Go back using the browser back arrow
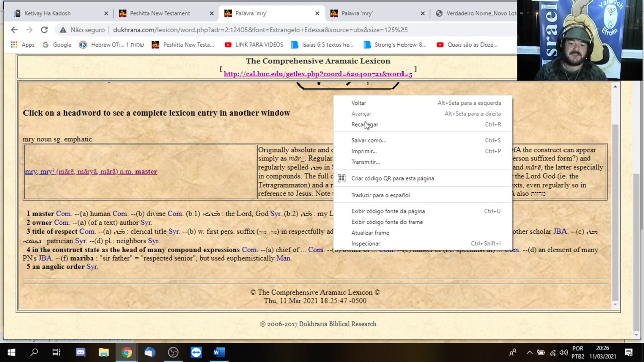The height and width of the screenshot is (362, 644). point(14,30)
